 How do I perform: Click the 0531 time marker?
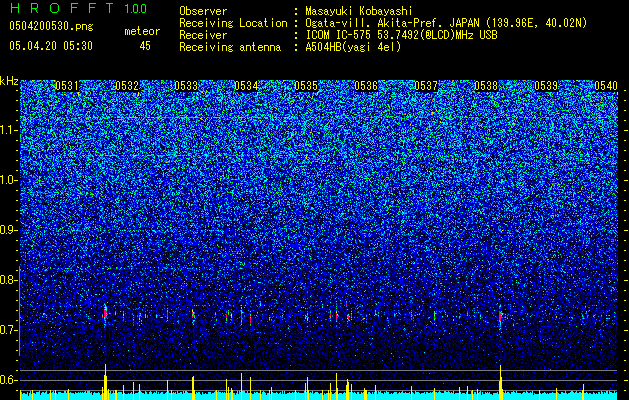click(x=67, y=86)
